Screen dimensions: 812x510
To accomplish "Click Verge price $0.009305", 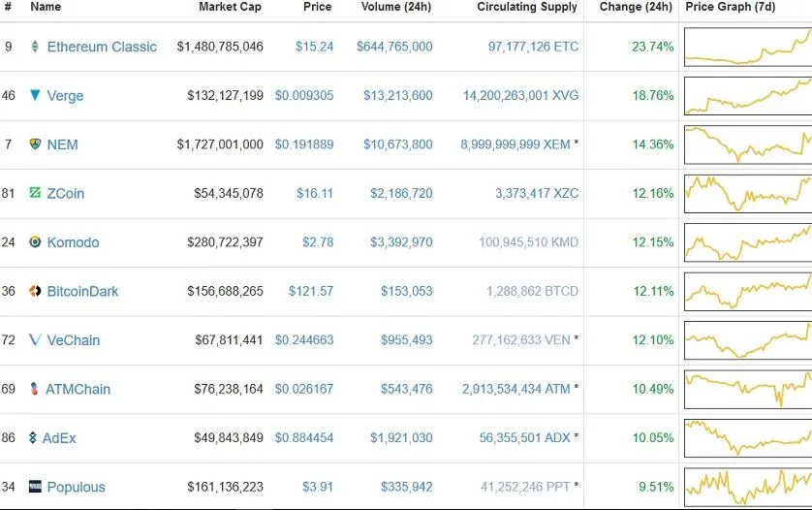I will coord(304,95).
